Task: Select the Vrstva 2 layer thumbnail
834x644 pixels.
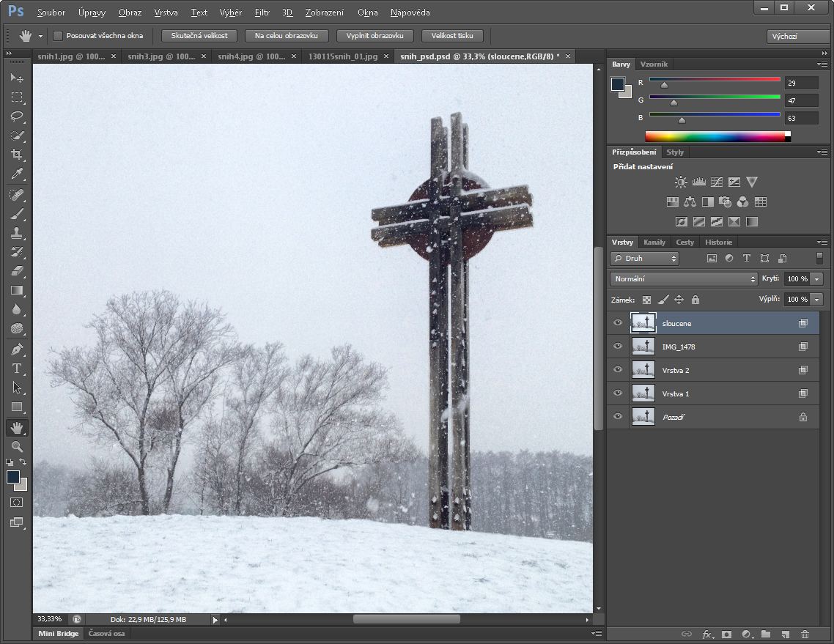Action: (x=643, y=370)
